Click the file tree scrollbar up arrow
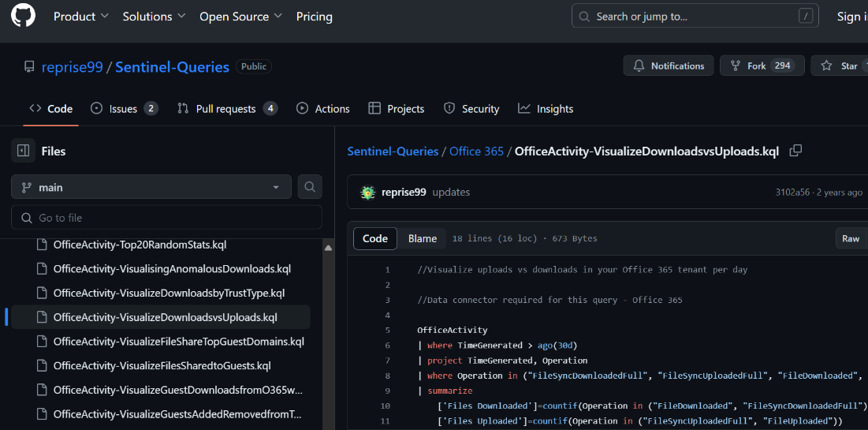The image size is (868, 430). 328,249
